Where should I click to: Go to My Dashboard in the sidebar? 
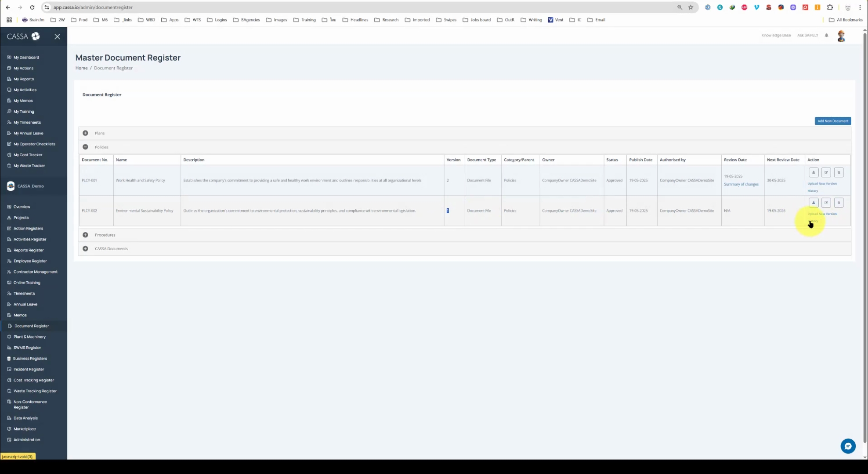tap(26, 57)
